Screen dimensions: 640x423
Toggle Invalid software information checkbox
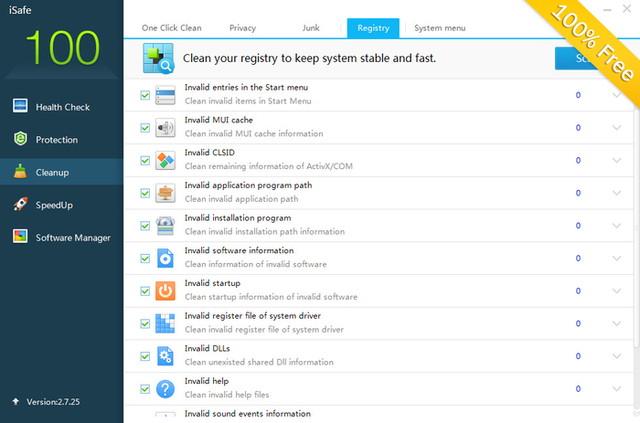tap(145, 258)
